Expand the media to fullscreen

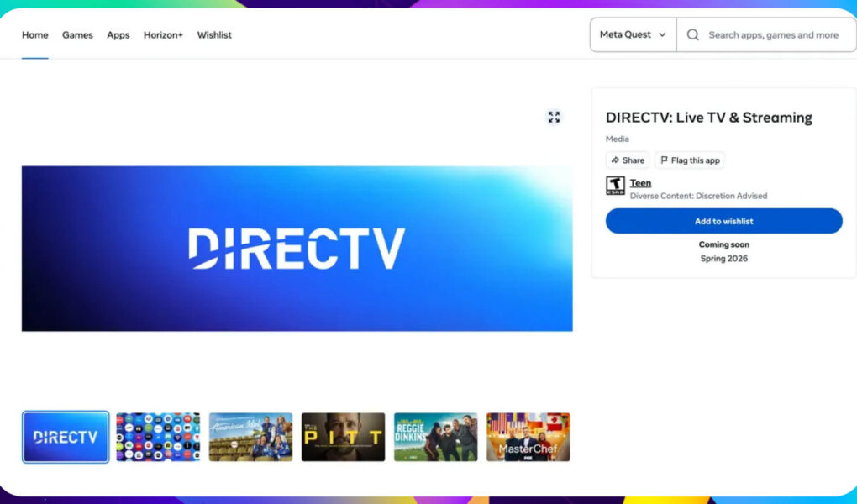pyautogui.click(x=554, y=117)
